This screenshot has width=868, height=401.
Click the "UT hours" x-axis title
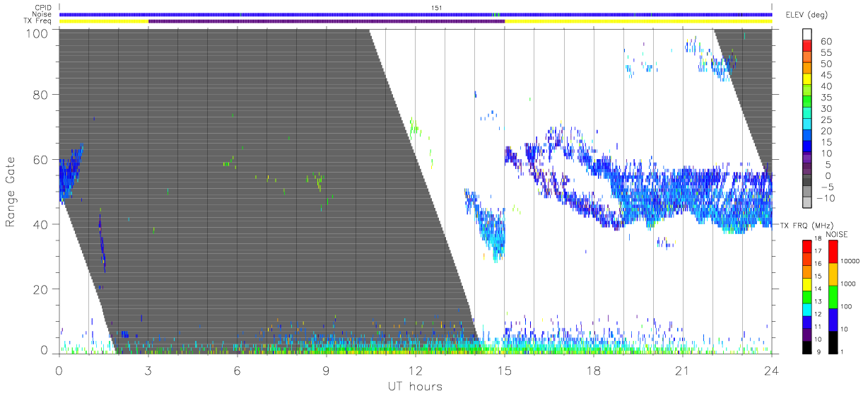click(x=415, y=386)
